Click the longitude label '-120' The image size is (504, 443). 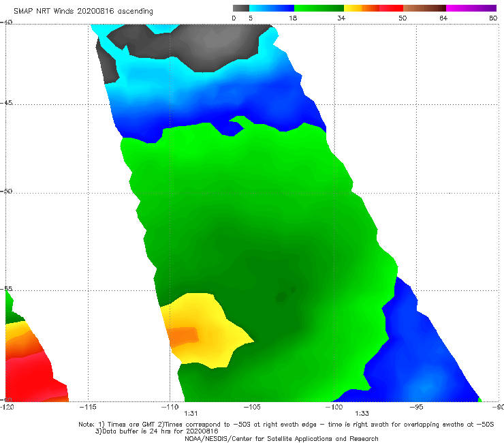(x=7, y=407)
